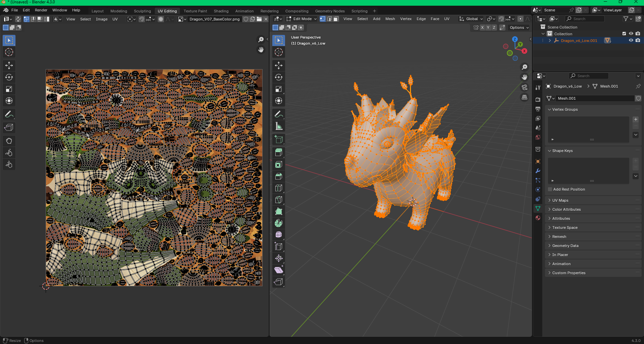Open the Render properties tab

[x=538, y=100]
